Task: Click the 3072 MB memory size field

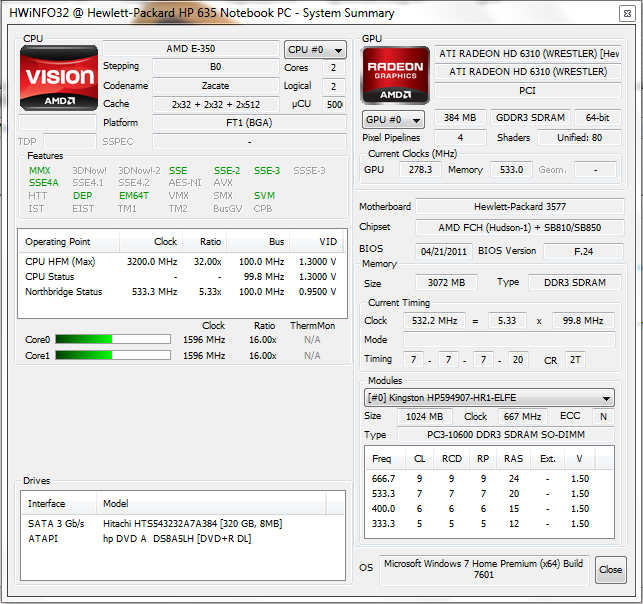Action: pos(447,283)
